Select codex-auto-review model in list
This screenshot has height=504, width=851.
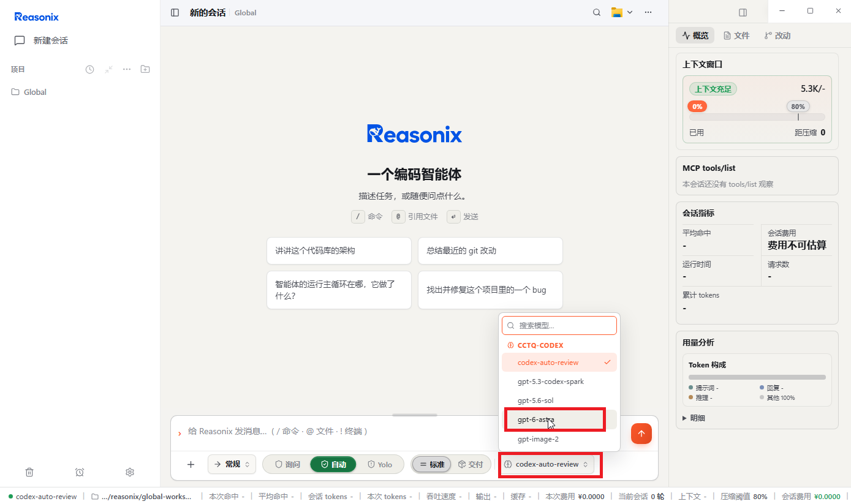click(559, 363)
